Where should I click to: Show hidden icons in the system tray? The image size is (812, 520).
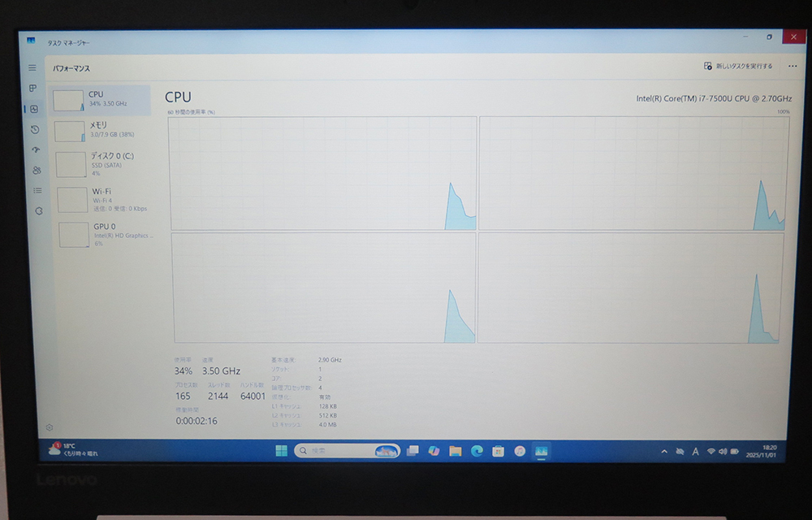pyautogui.click(x=663, y=449)
